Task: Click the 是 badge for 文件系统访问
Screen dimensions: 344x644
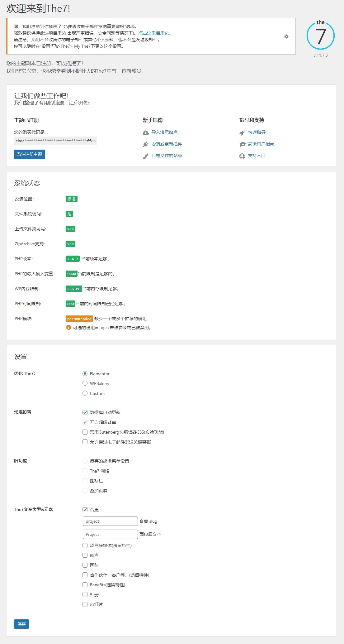Action: point(69,214)
